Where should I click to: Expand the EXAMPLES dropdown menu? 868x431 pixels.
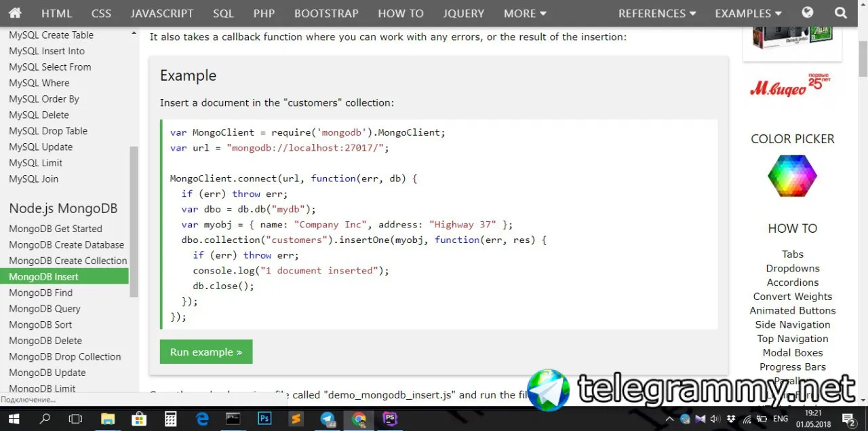[x=748, y=13]
